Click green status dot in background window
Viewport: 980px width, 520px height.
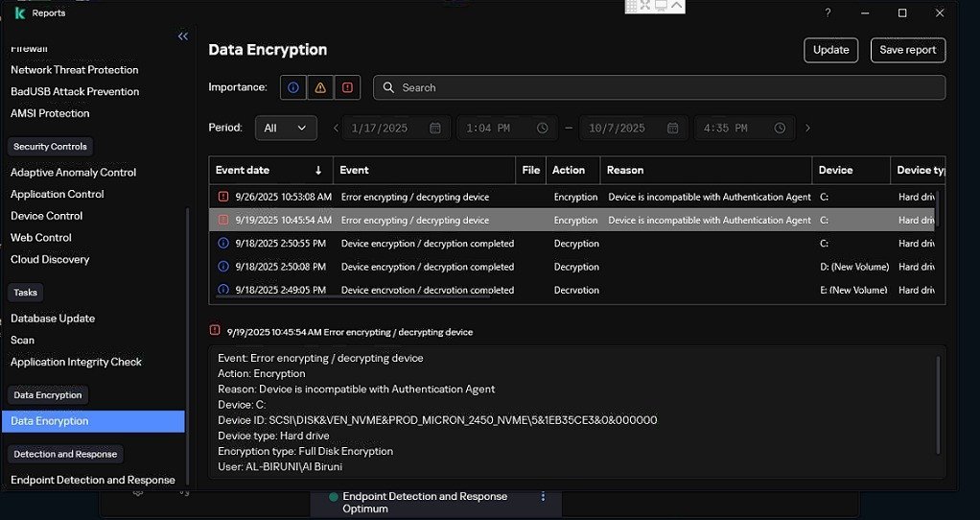pos(333,497)
